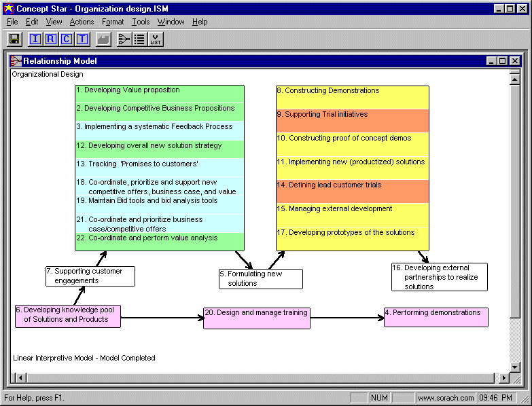Open the Actions menu

pyautogui.click(x=82, y=22)
